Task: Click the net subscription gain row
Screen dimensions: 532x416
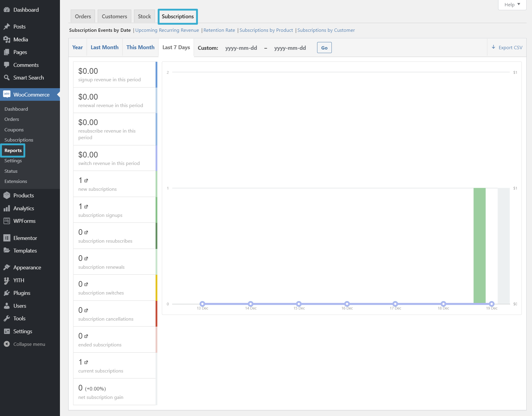Action: tap(115, 392)
